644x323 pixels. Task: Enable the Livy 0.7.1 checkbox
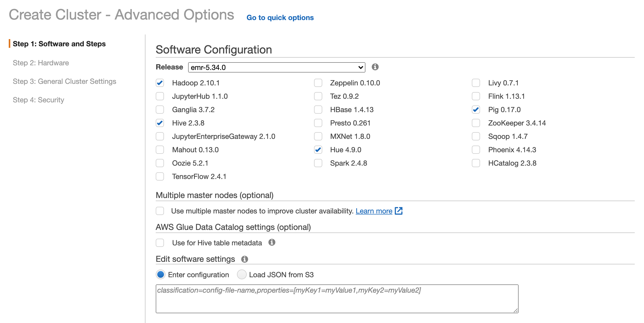click(476, 83)
